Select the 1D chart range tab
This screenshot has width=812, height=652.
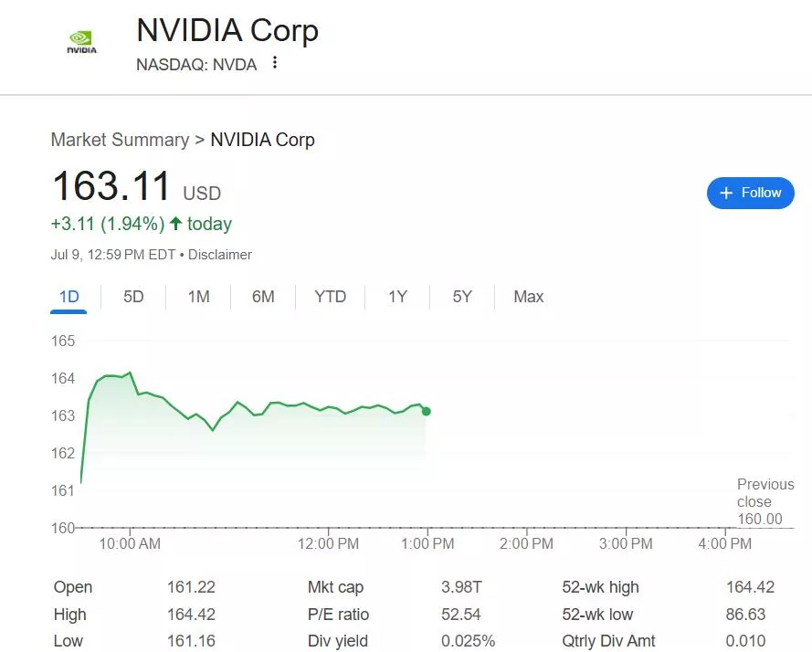click(69, 298)
